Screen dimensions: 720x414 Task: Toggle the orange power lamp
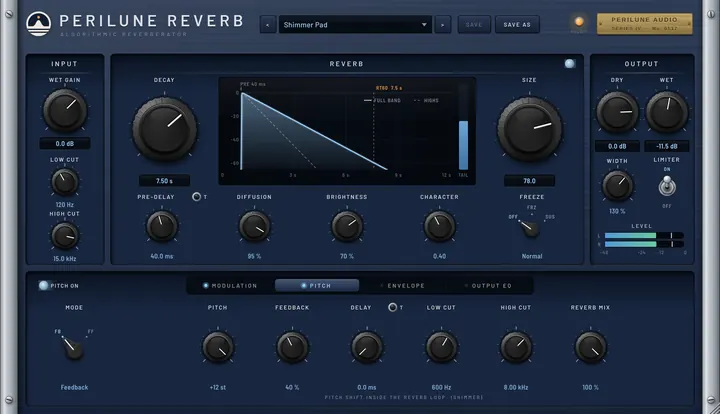[x=579, y=22]
